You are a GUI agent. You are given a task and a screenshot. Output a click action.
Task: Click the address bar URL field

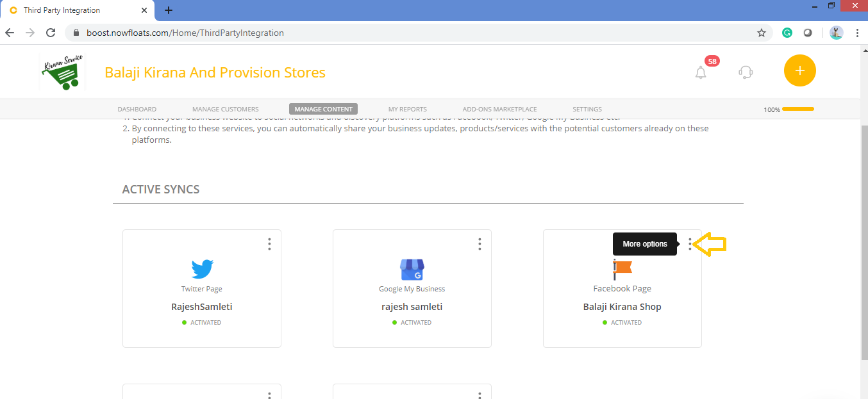click(x=419, y=33)
